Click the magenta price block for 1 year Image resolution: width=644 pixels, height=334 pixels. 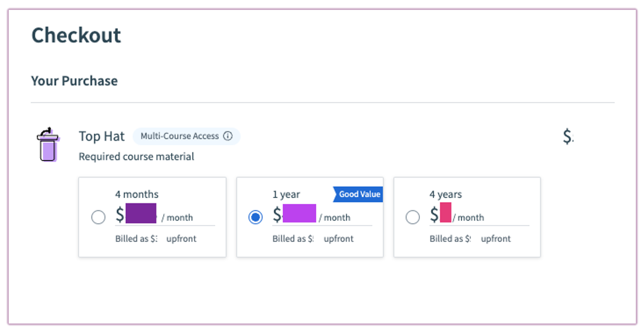click(x=299, y=213)
